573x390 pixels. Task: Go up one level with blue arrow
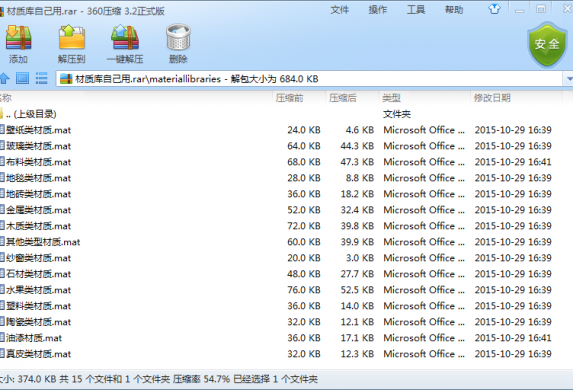click(4, 78)
